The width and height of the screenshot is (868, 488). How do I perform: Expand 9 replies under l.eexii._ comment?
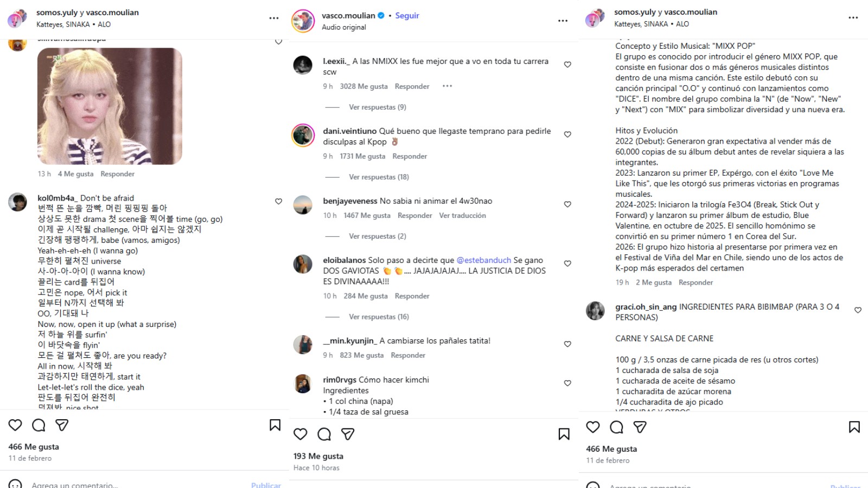377,107
